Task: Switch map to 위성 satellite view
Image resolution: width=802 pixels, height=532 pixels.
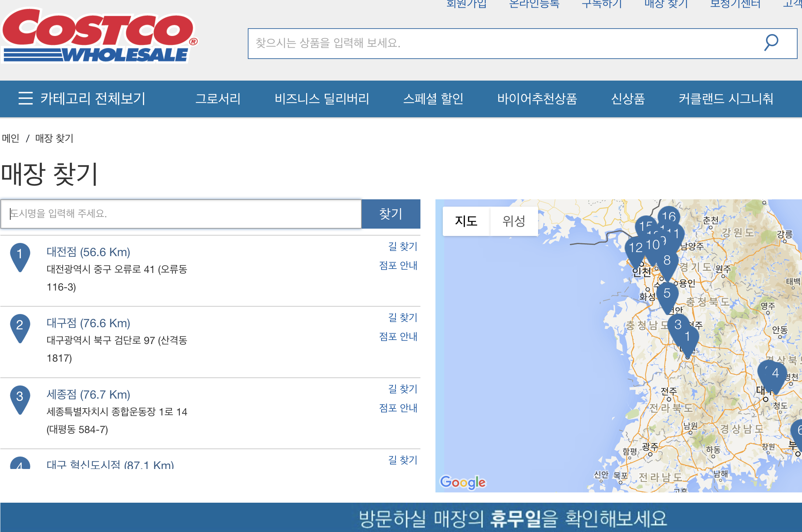Action: 514,221
